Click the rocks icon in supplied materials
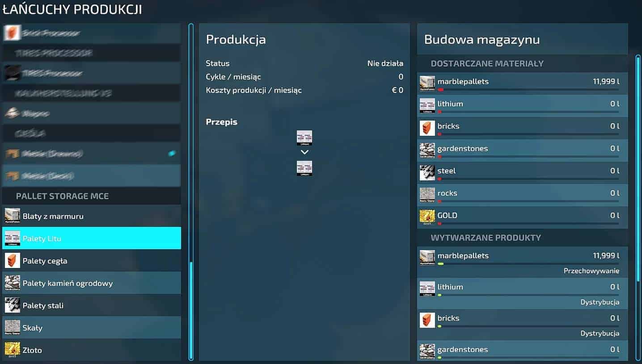The width and height of the screenshot is (642, 364). [427, 195]
